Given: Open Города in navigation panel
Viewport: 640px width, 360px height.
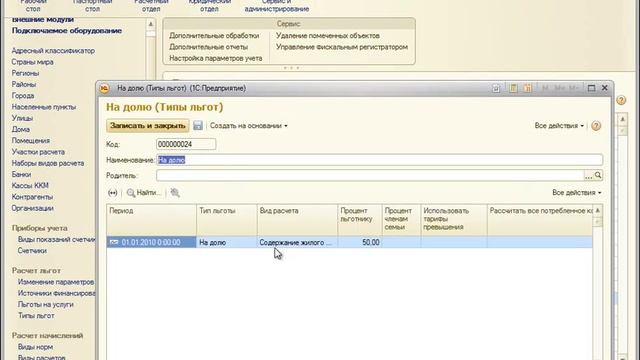Looking at the screenshot, I should (x=23, y=96).
